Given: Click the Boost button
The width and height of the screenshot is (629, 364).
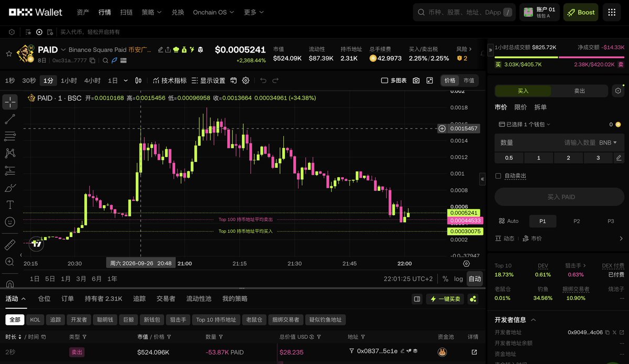Looking at the screenshot, I should (x=581, y=13).
